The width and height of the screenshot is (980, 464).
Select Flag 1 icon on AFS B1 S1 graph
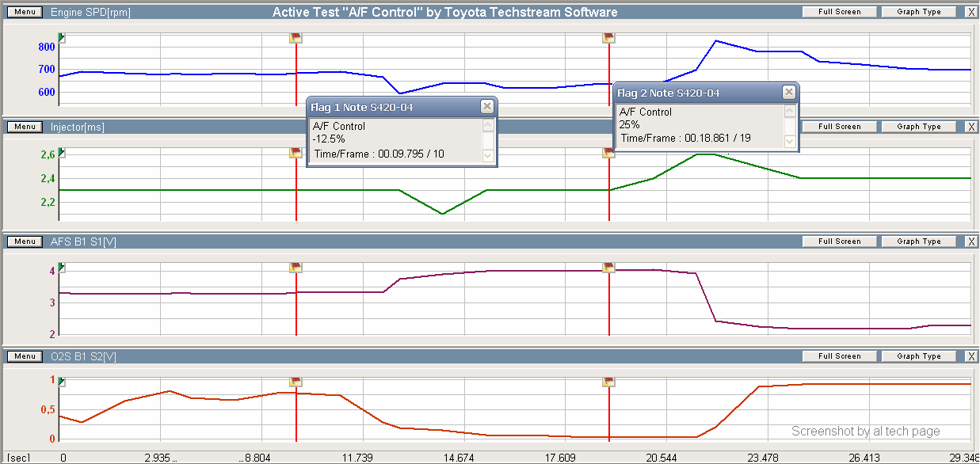(x=296, y=268)
